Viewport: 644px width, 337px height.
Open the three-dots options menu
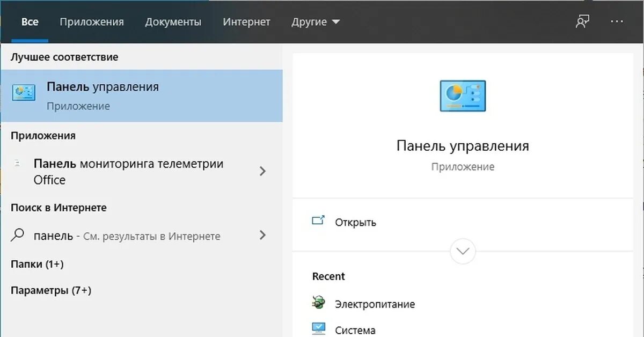tap(617, 21)
